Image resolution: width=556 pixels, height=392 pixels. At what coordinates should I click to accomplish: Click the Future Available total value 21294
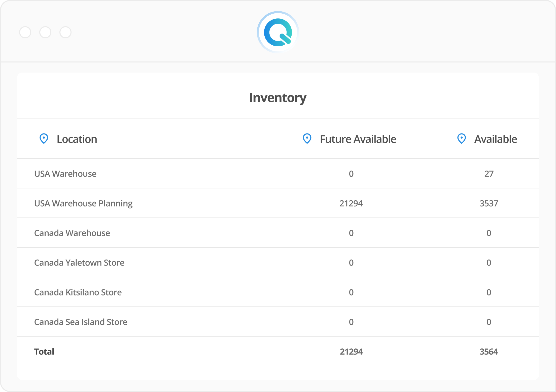tap(351, 351)
